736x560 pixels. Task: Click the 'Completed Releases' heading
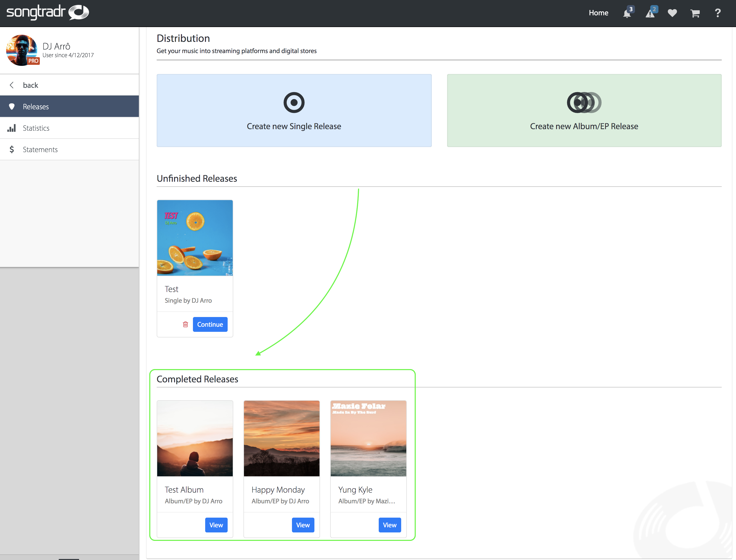pos(198,379)
